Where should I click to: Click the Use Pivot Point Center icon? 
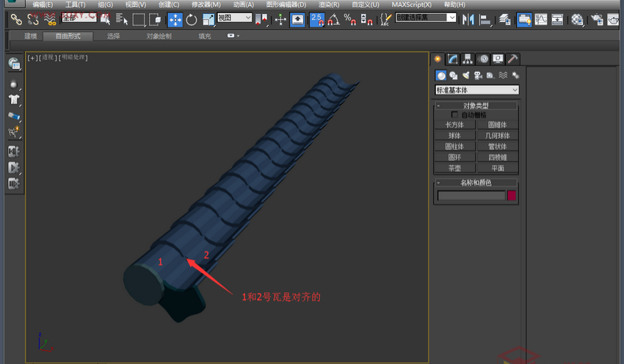[x=261, y=19]
